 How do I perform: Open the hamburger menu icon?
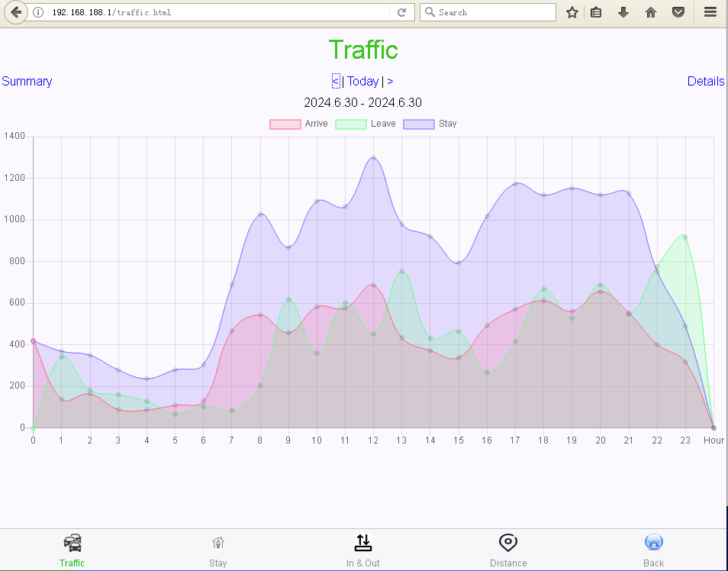pyautogui.click(x=710, y=12)
